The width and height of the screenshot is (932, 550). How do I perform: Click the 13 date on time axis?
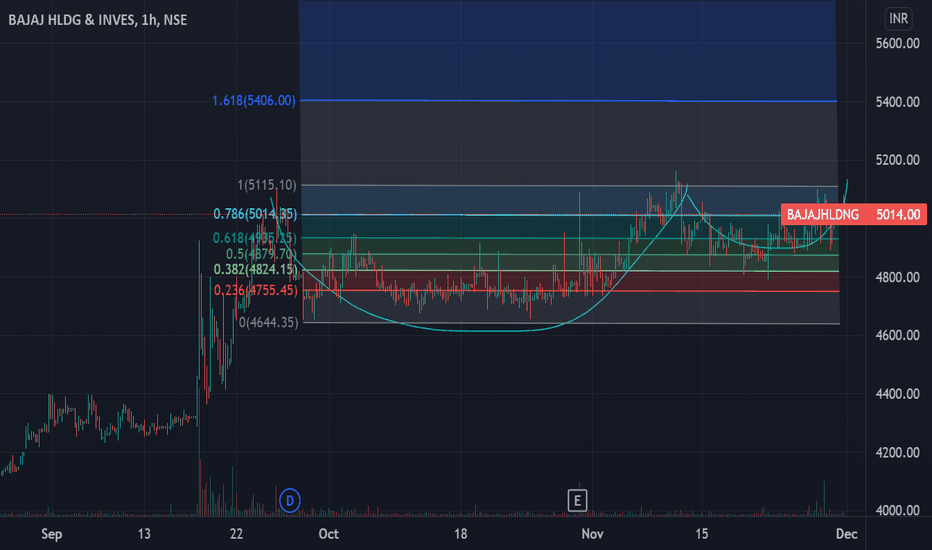[x=144, y=534]
